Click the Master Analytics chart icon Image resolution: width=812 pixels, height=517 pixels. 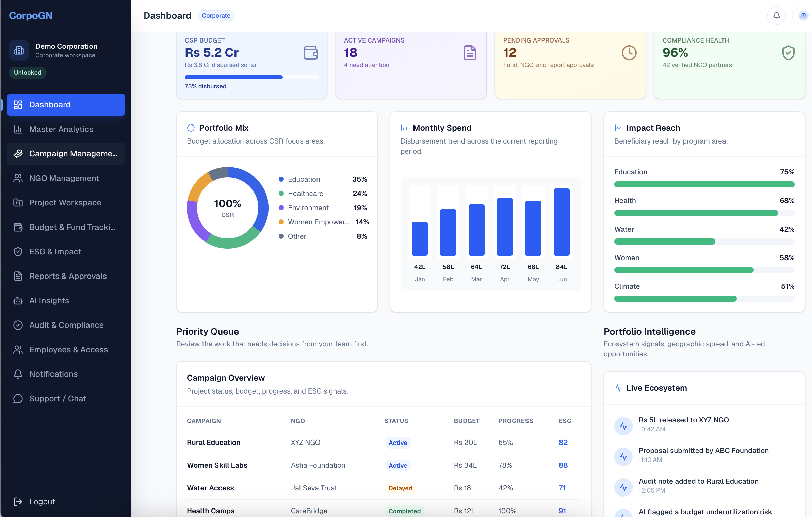pos(18,129)
